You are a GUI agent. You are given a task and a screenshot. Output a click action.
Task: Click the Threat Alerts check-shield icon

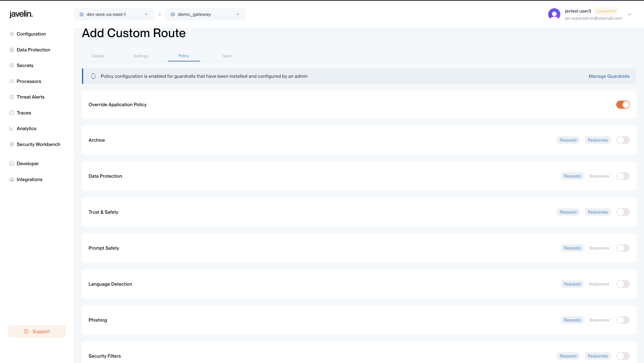coord(12,97)
